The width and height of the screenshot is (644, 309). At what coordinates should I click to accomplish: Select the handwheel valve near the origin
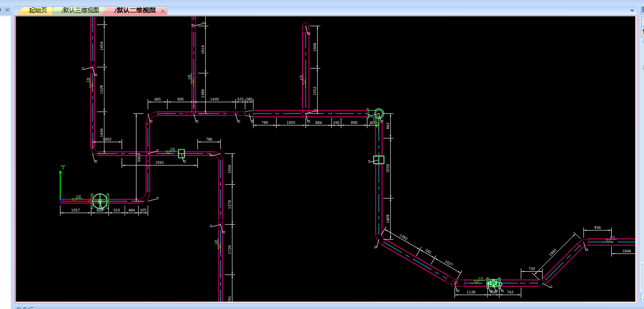click(99, 201)
